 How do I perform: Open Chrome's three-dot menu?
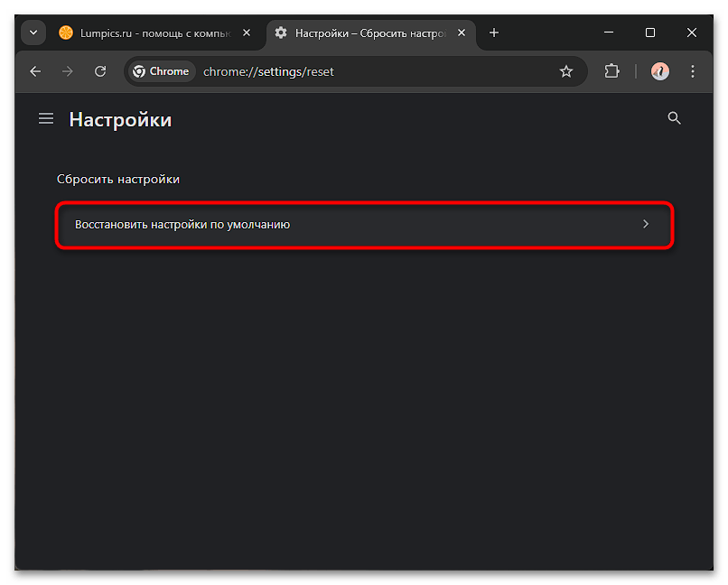(x=692, y=71)
